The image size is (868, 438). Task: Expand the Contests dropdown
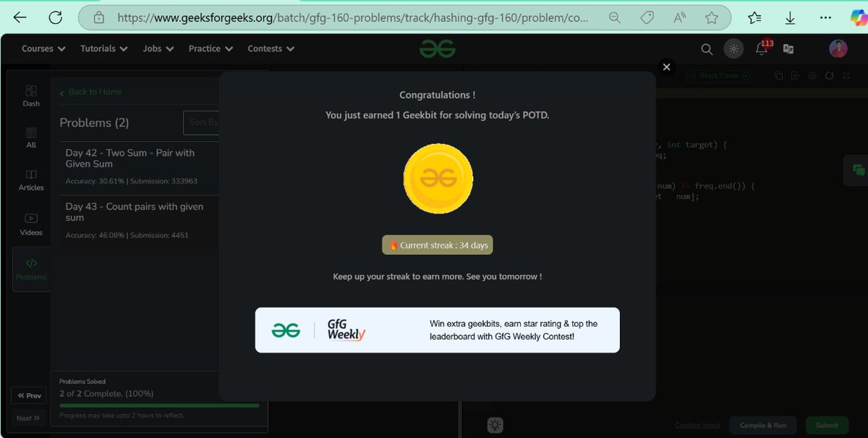[271, 49]
